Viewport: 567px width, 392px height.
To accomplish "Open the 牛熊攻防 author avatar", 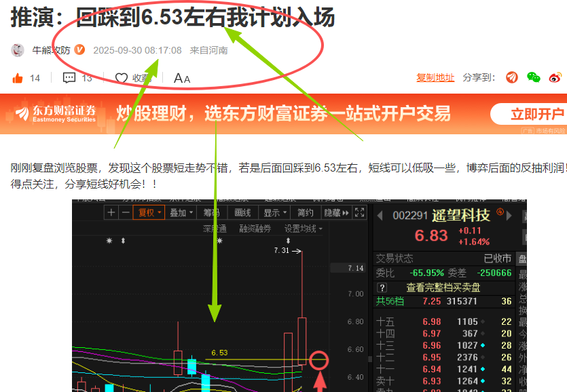I will (18, 50).
